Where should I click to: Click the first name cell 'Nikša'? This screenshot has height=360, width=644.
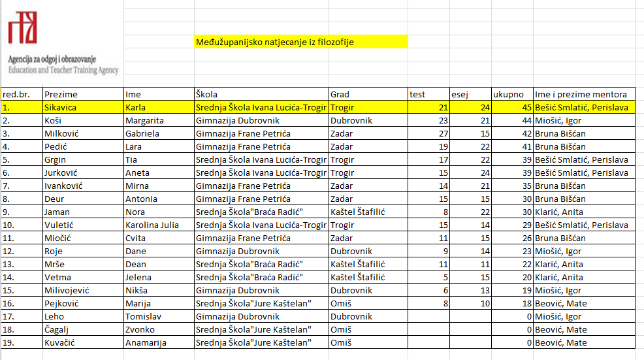coord(159,290)
